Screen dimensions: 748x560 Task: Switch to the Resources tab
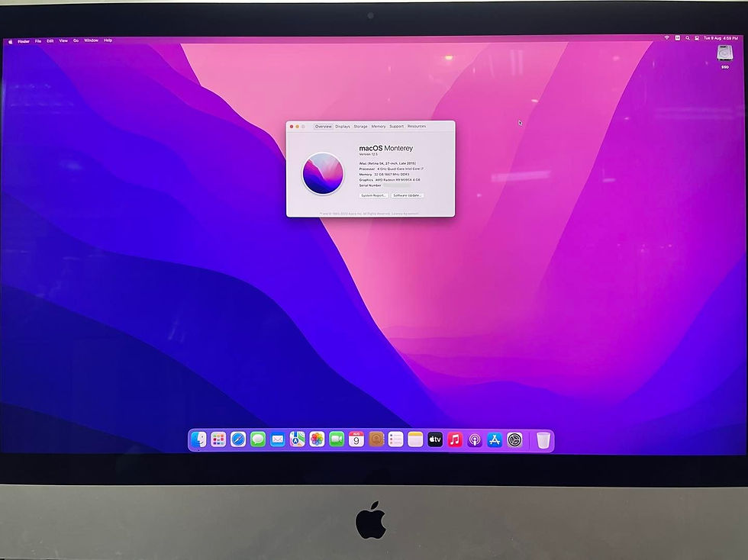click(x=417, y=127)
